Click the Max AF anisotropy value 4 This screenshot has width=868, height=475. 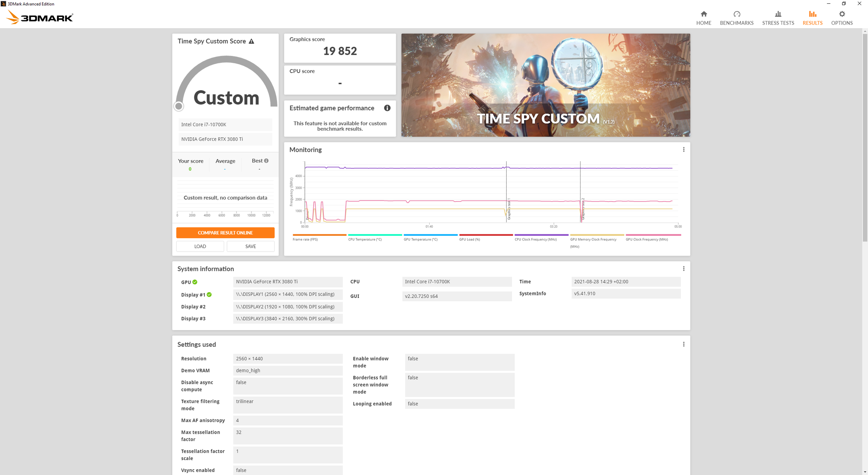click(288, 420)
